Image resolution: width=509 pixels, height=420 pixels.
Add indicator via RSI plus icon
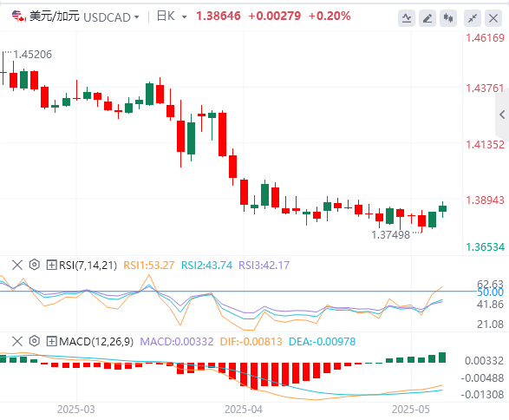coord(52,265)
